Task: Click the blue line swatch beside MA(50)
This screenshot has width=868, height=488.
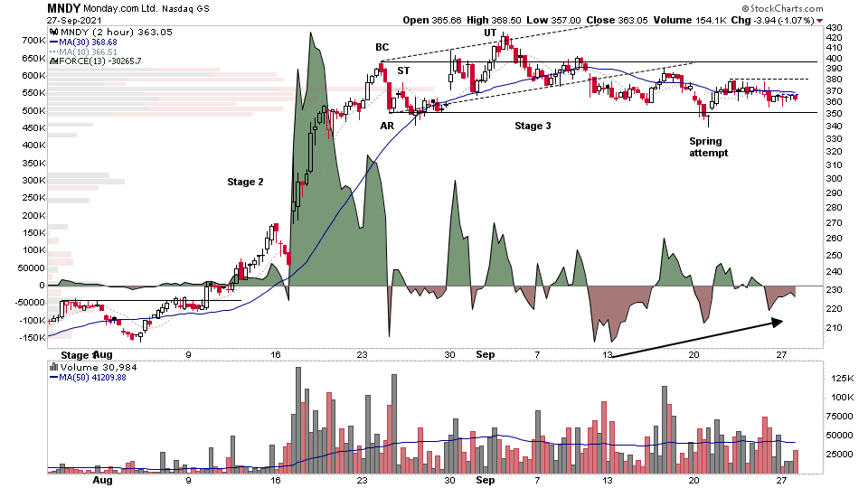Action: 53,378
